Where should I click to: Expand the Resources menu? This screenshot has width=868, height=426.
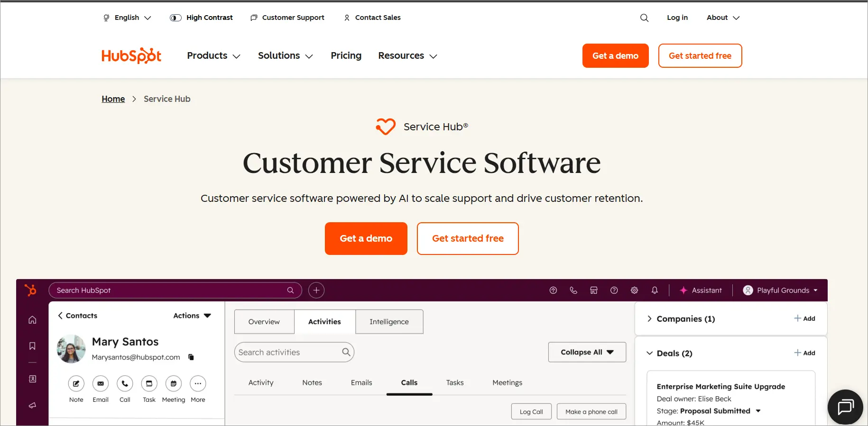point(407,56)
